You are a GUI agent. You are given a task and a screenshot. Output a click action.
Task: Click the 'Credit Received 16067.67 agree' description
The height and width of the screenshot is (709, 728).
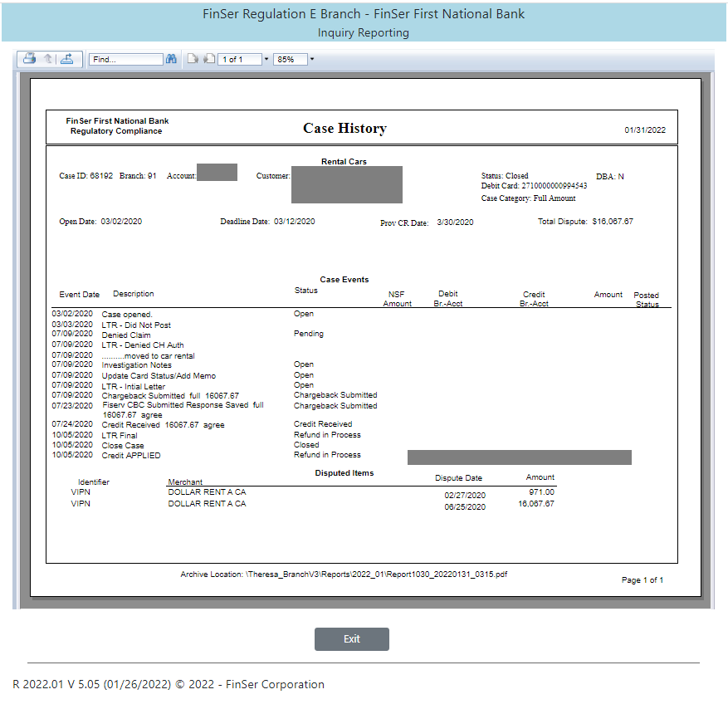pyautogui.click(x=163, y=425)
